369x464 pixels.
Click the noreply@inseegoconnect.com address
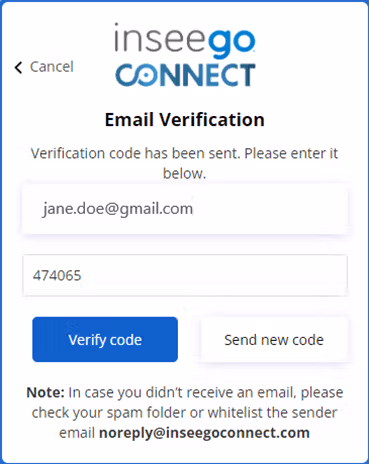pyautogui.click(x=204, y=433)
